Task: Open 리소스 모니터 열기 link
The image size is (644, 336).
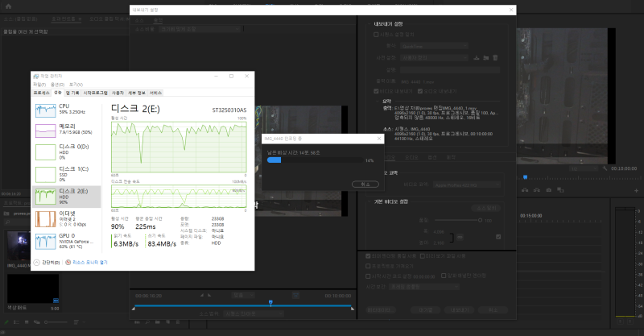Action: click(90, 263)
